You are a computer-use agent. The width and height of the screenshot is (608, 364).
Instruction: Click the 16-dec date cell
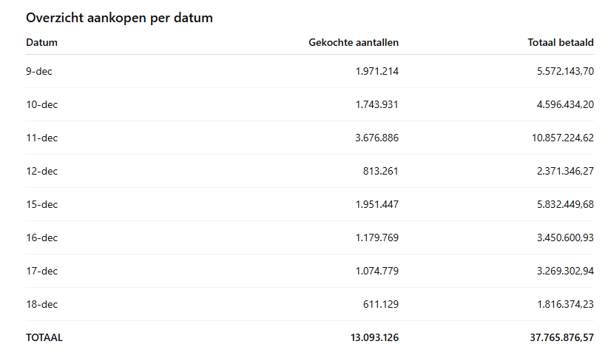click(x=41, y=237)
